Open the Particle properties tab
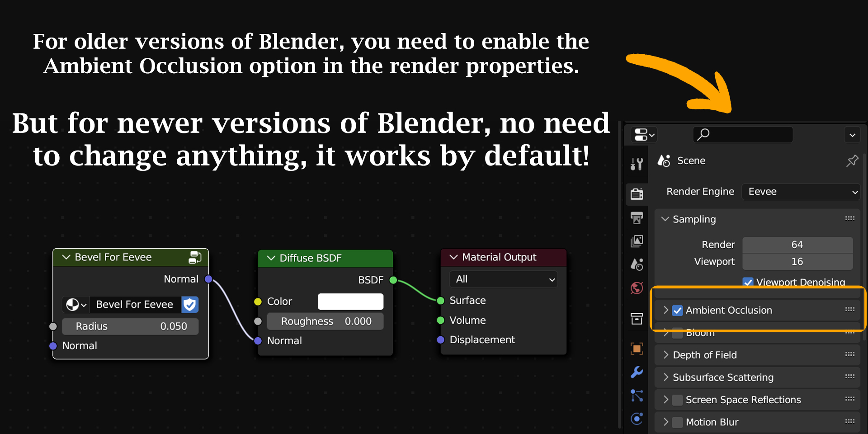Viewport: 868px width, 434px height. pyautogui.click(x=637, y=396)
